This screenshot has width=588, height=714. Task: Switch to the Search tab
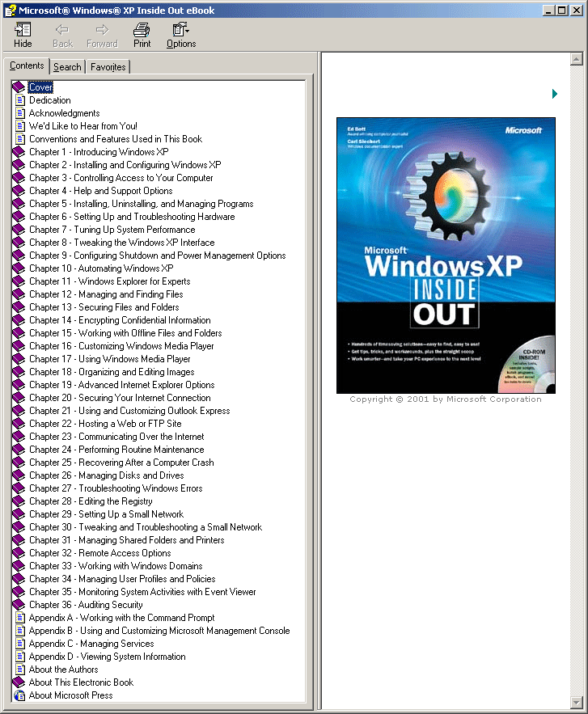(67, 67)
